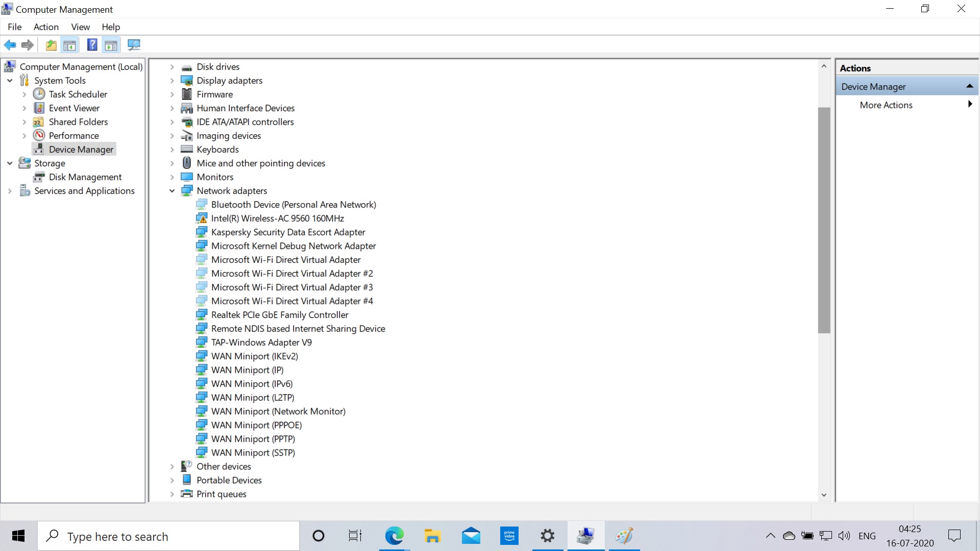Select the Disk Management icon

(x=39, y=177)
